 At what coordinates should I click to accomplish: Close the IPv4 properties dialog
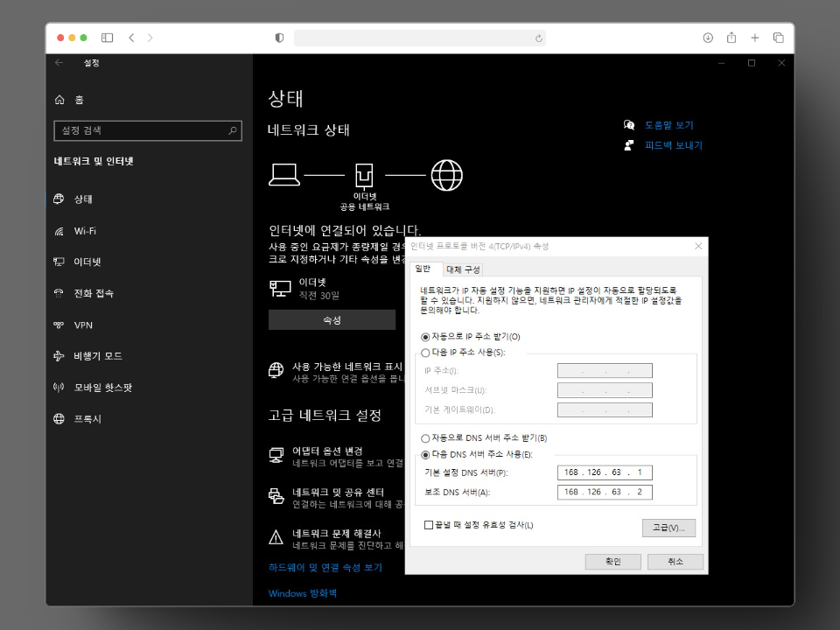click(698, 246)
